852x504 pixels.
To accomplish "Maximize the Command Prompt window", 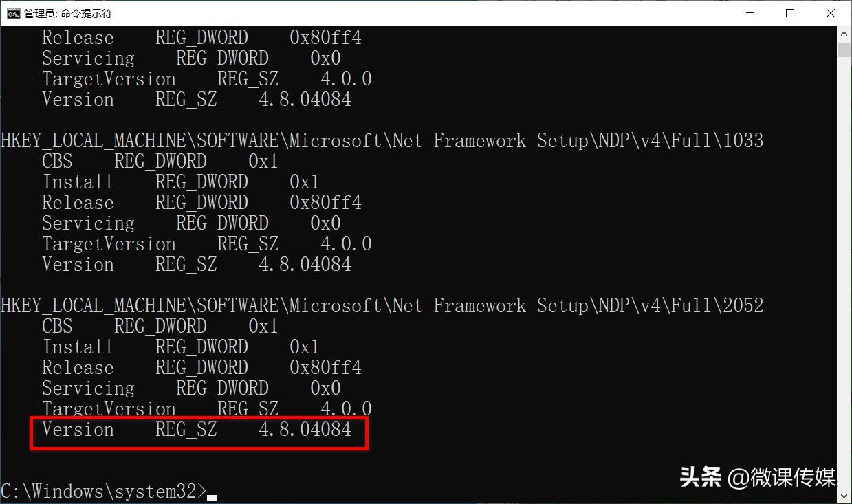I will (x=789, y=12).
